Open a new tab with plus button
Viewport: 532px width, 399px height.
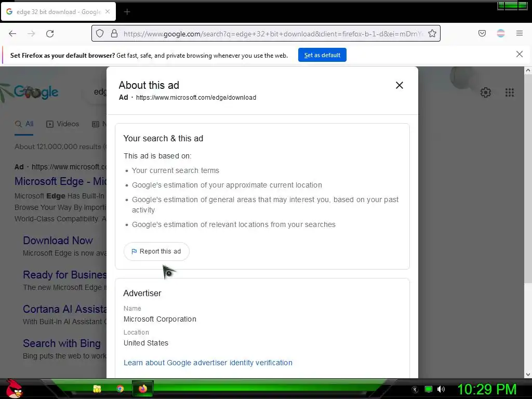tap(127, 12)
